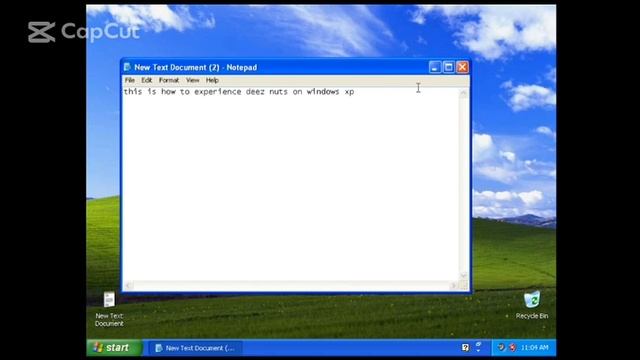The width and height of the screenshot is (640, 360).
Task: Click the help question mark tray icon
Action: pos(465,347)
